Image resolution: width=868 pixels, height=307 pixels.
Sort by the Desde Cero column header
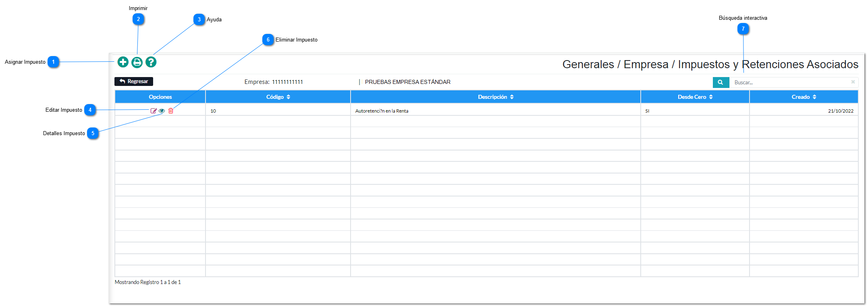(695, 97)
